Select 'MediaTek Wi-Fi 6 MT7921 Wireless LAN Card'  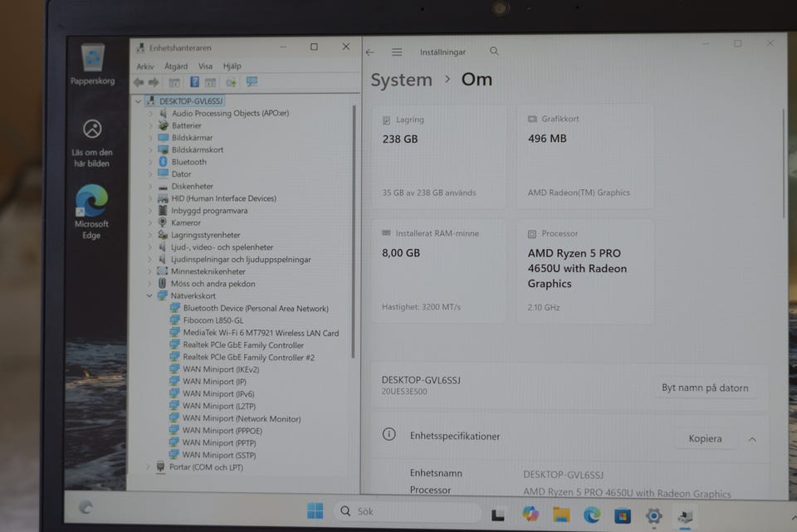coord(261,333)
